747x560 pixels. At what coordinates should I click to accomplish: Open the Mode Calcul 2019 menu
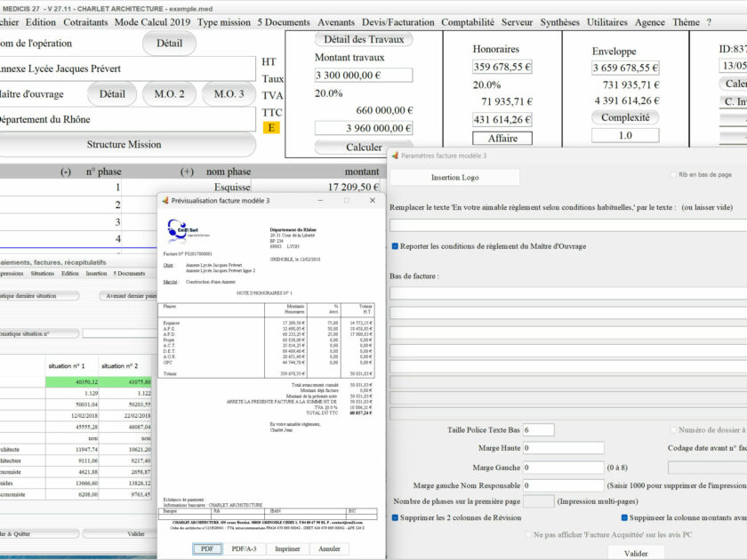tap(152, 22)
